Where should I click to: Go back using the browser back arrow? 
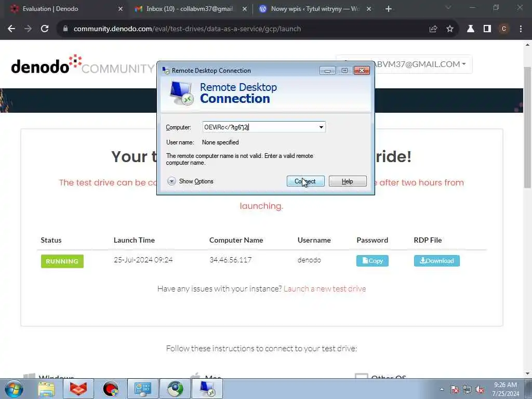click(11, 29)
